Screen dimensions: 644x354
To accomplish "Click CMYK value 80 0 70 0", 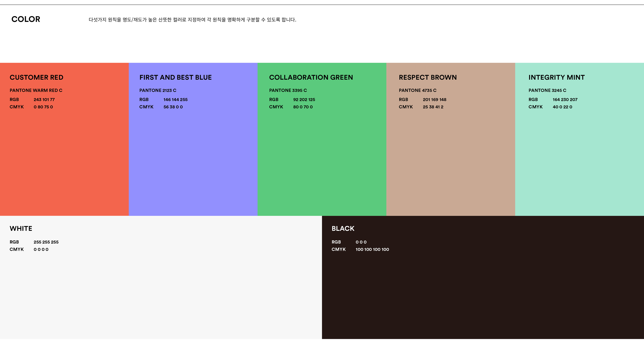I will tap(303, 107).
